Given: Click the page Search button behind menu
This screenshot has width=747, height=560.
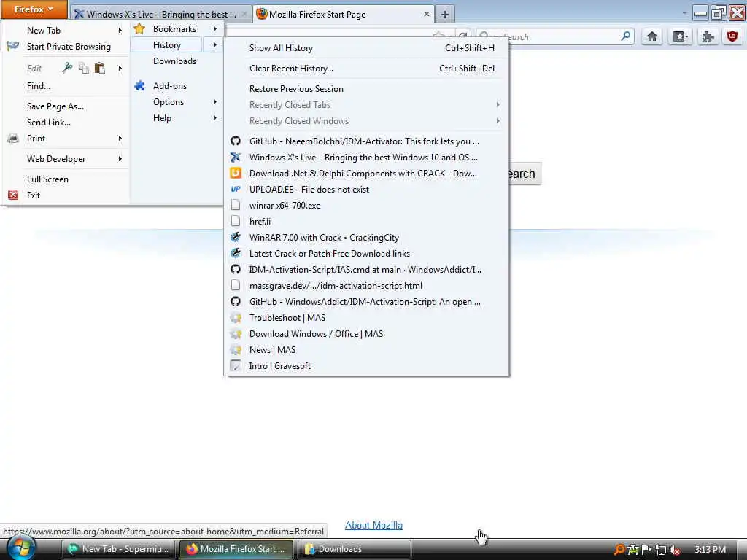Looking at the screenshot, I should pyautogui.click(x=525, y=174).
